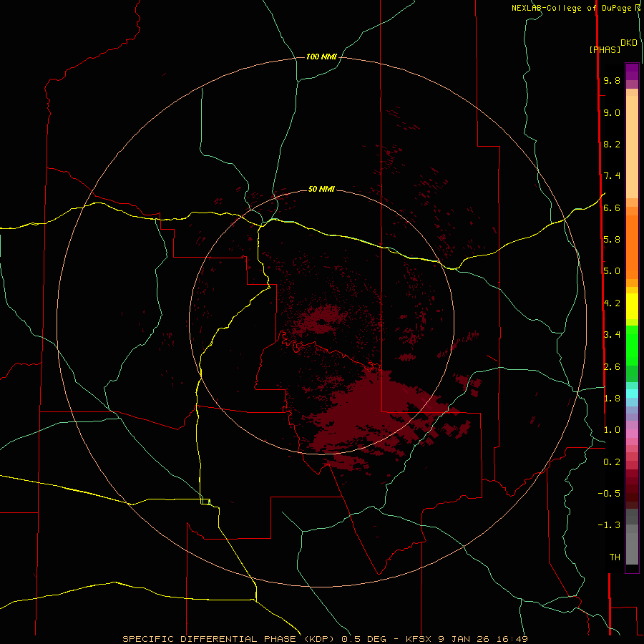Click the 5.8 scale label

coord(612,239)
